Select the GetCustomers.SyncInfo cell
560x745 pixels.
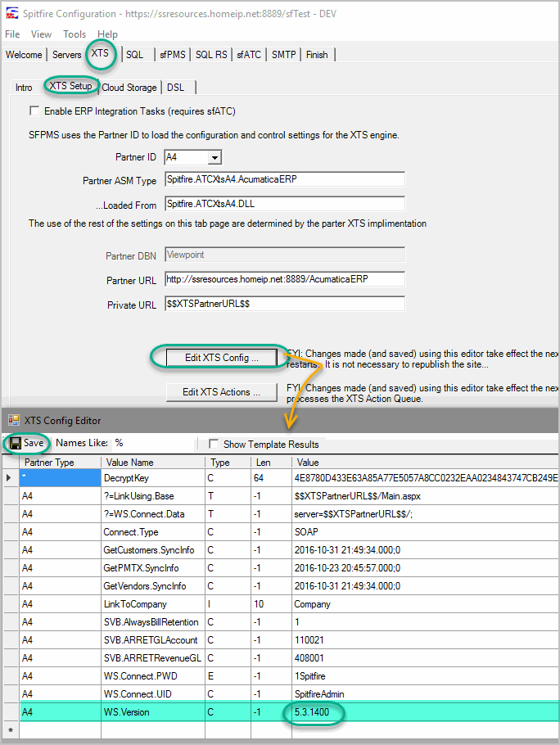[153, 550]
